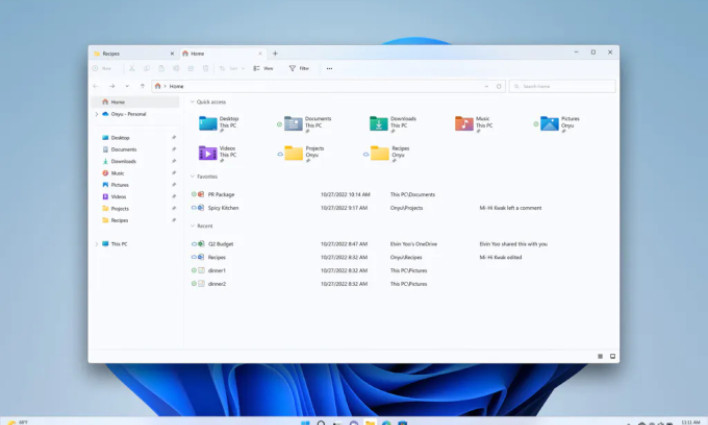Switch to large thumbnails view via status bar icon
Image resolution: width=708 pixels, height=425 pixels.
click(613, 356)
